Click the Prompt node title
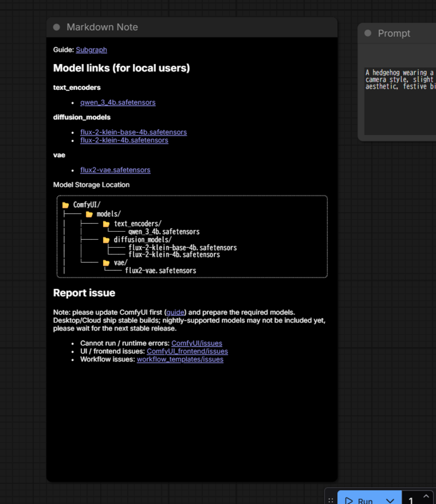Viewport: 436px width, 504px height. point(394,33)
